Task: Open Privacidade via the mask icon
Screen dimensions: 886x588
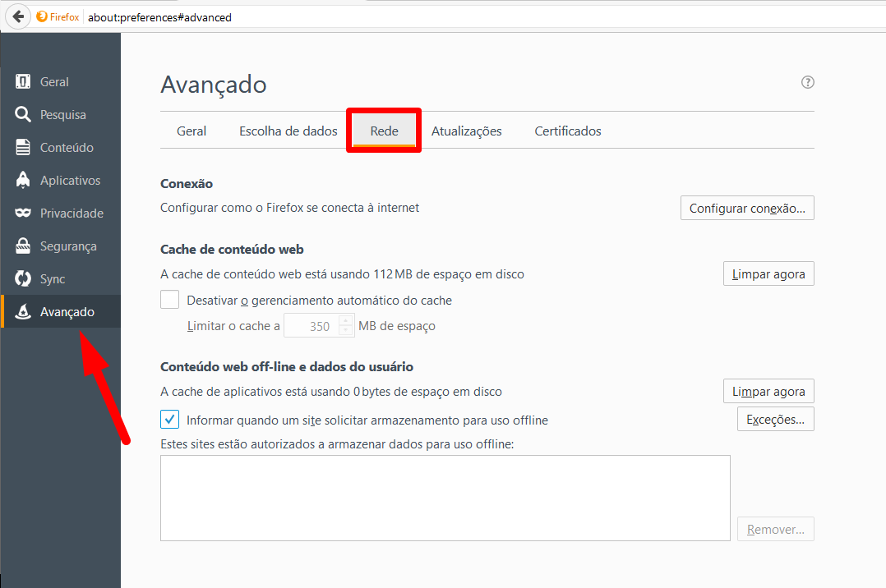Action: [x=23, y=214]
